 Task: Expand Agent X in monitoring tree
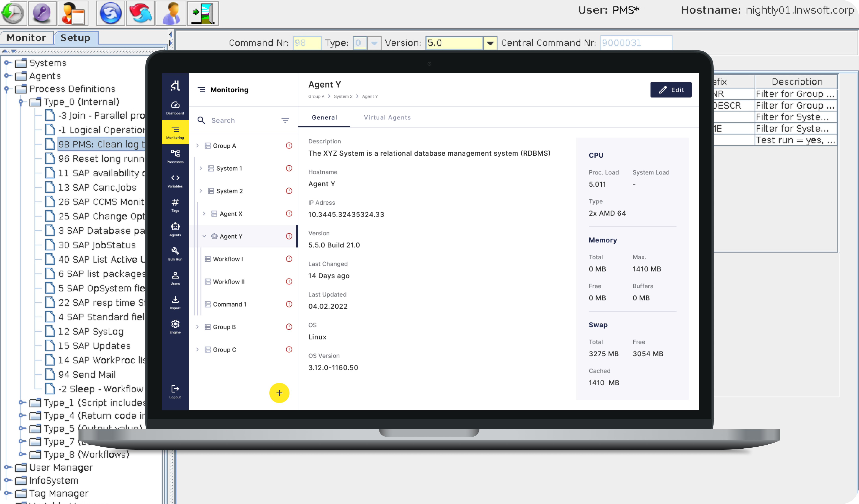[x=204, y=213]
